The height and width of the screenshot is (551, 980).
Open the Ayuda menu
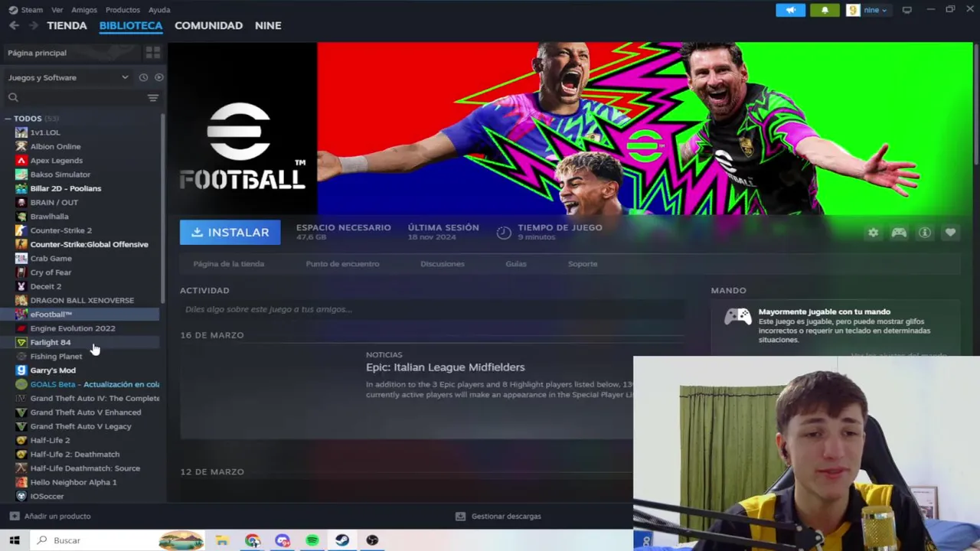point(159,10)
